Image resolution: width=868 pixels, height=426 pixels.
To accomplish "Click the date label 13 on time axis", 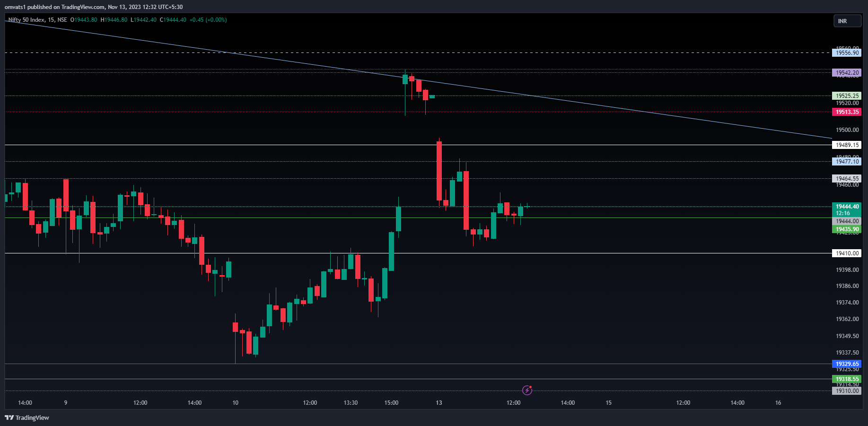I will pos(439,403).
